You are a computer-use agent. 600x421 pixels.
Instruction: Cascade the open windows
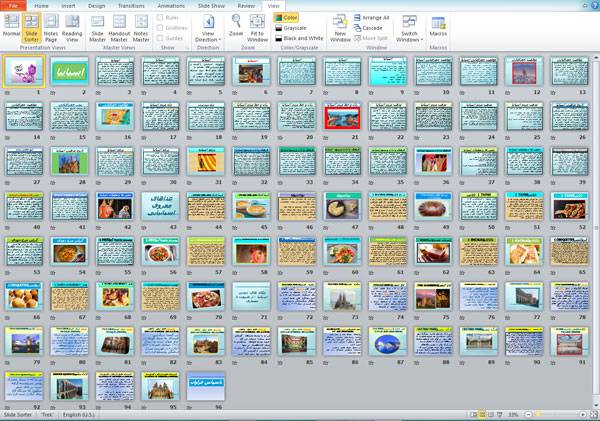[x=368, y=28]
